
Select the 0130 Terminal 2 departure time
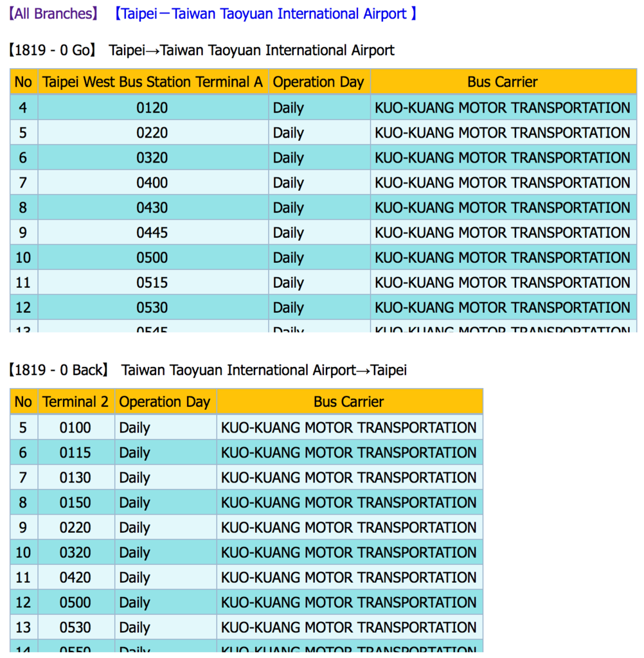click(x=75, y=477)
